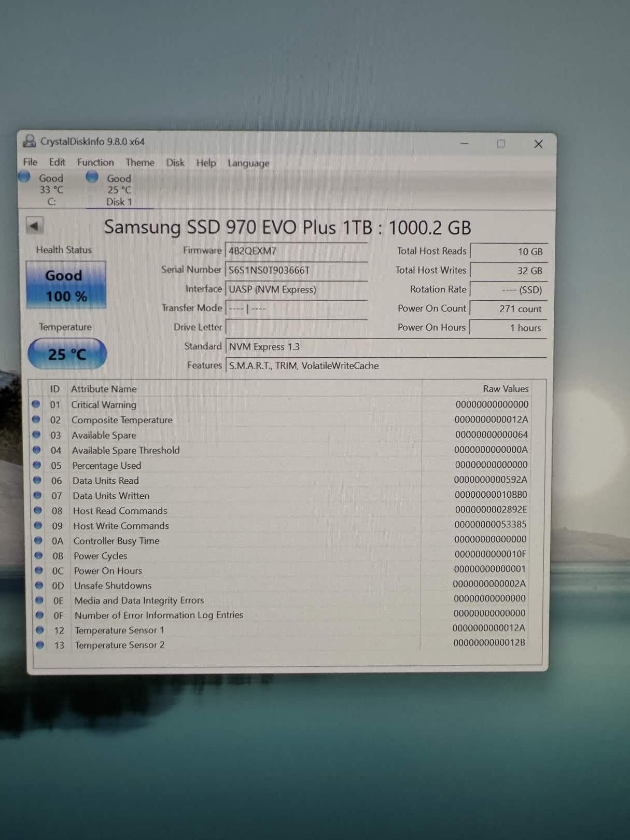Open the Disk menu
The height and width of the screenshot is (840, 630).
tap(175, 162)
